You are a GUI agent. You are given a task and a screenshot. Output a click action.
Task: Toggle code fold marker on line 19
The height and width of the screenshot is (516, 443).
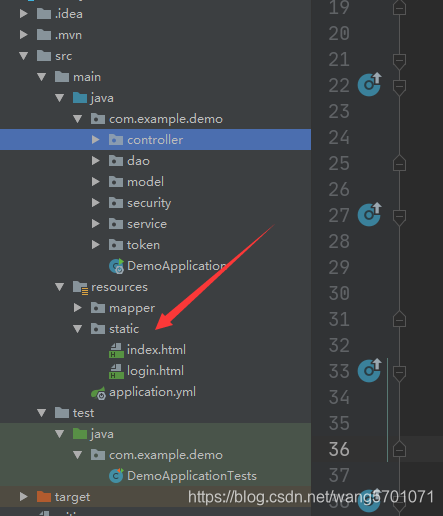click(x=399, y=7)
